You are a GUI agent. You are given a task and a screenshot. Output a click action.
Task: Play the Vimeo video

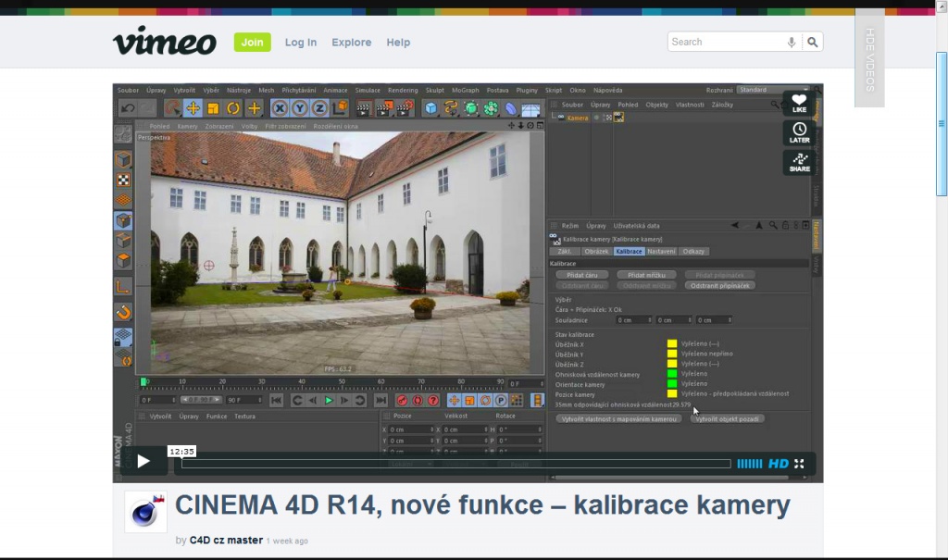tap(143, 462)
